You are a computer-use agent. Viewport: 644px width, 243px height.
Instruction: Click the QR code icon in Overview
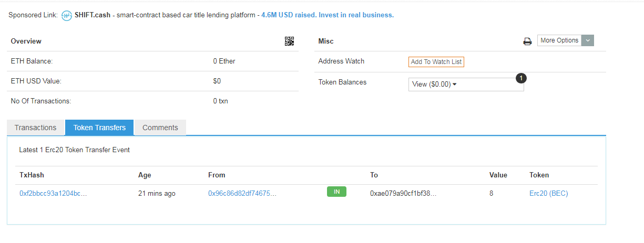point(289,41)
